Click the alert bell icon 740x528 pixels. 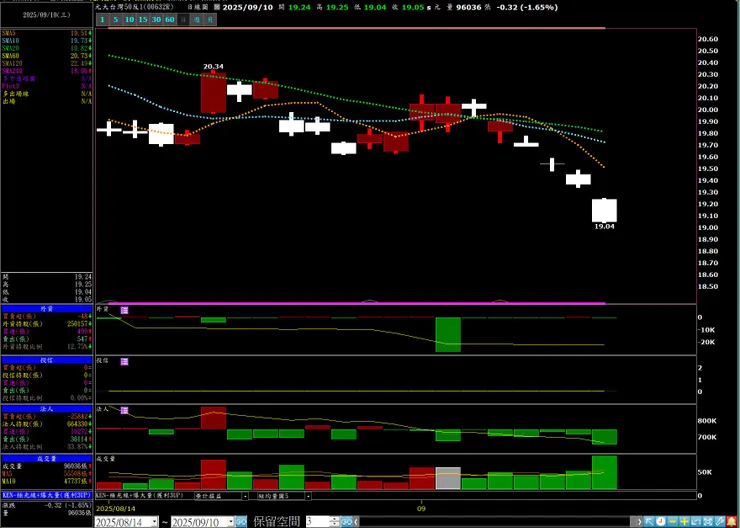pos(732,521)
